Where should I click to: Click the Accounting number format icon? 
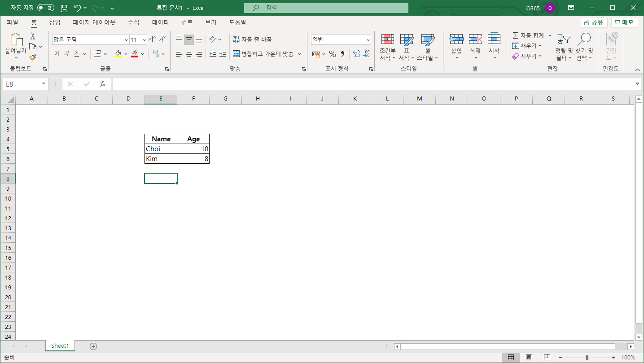(316, 54)
